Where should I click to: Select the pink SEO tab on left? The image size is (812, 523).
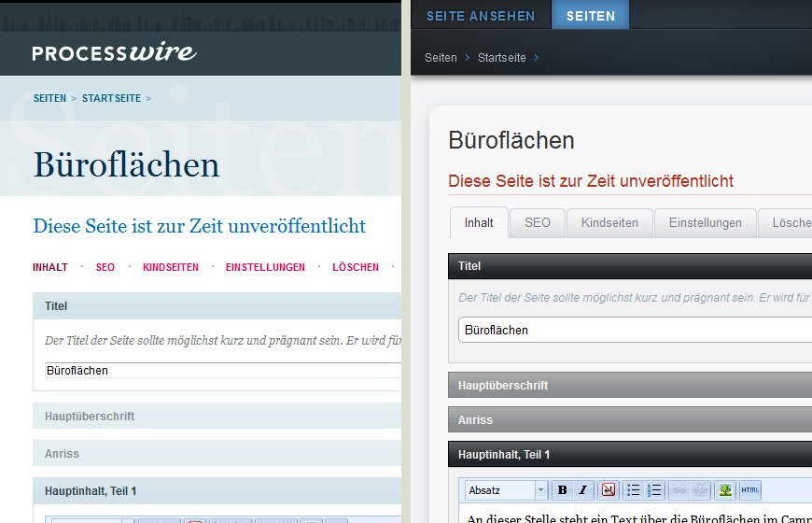(x=105, y=267)
